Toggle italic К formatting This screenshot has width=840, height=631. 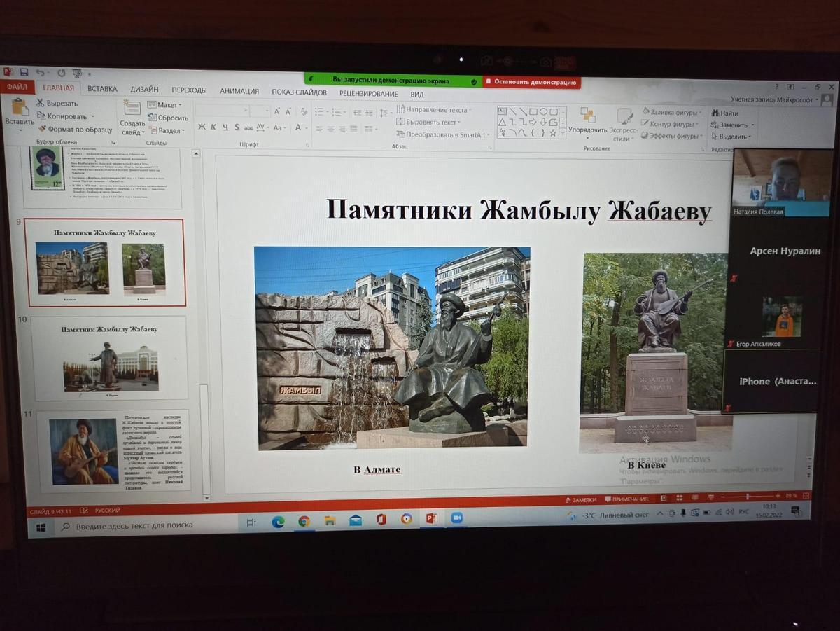pos(213,127)
